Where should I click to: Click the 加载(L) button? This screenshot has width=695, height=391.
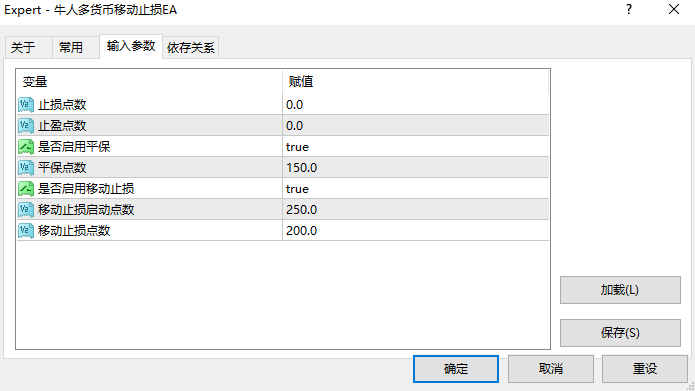620,290
